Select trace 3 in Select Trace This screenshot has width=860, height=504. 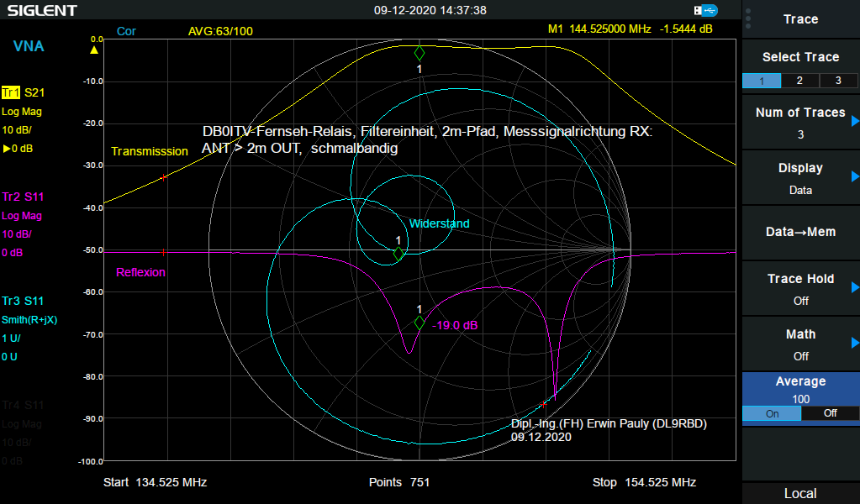click(838, 81)
